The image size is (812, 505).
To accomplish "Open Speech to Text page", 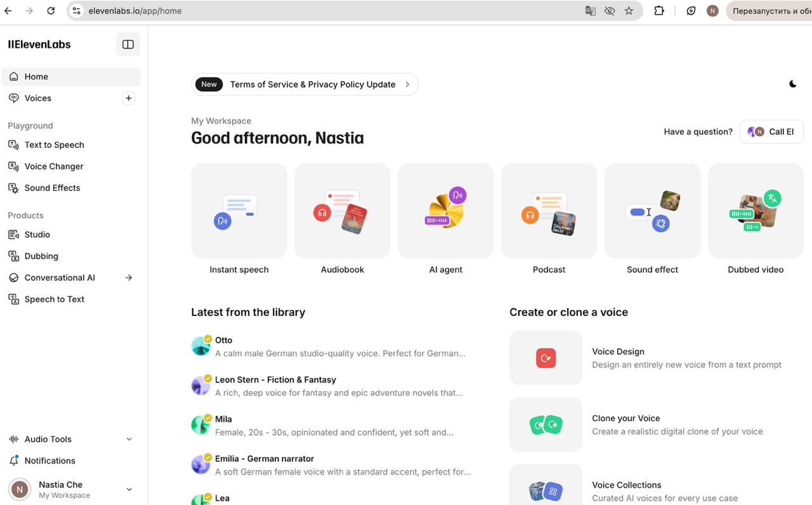I will (54, 299).
